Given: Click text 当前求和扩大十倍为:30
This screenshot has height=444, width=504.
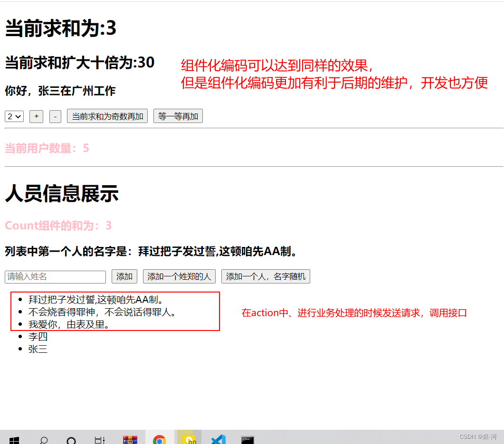Looking at the screenshot, I should (x=80, y=62).
